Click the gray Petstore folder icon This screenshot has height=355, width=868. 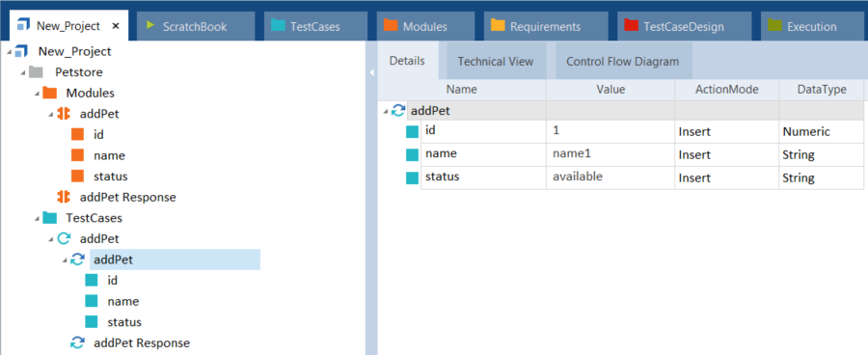[x=36, y=72]
